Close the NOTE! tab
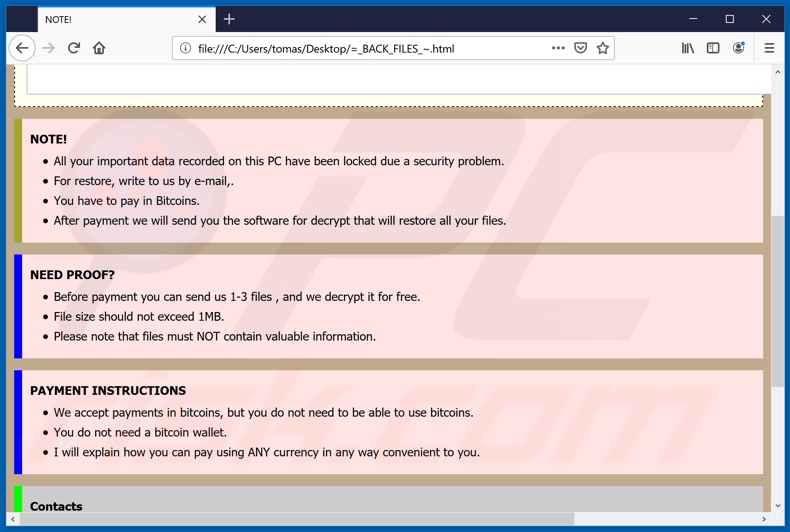This screenshot has width=790, height=532. 202,19
